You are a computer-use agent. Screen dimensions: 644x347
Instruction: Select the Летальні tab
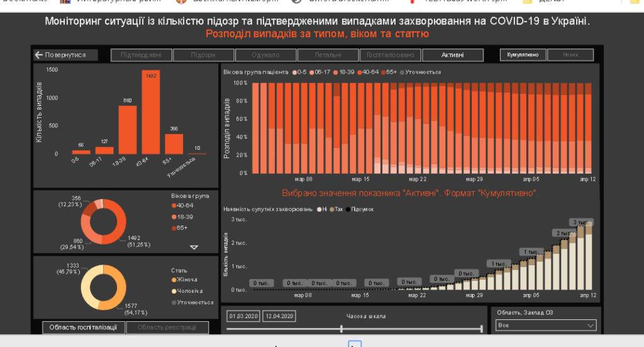pos(328,55)
